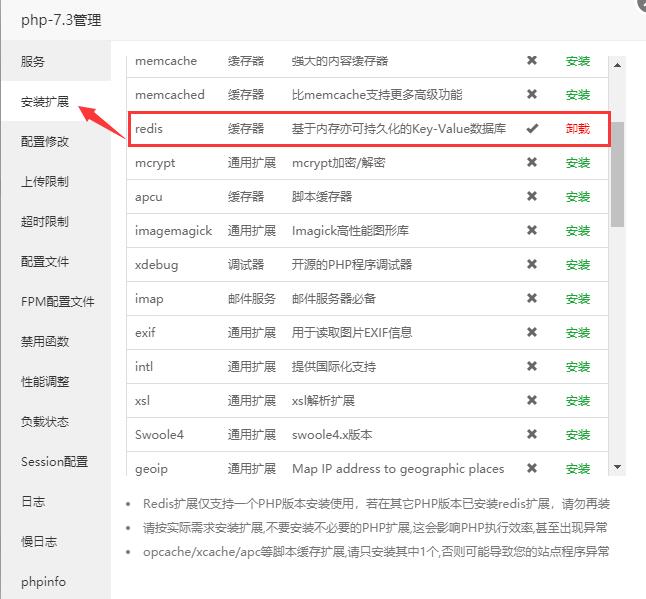The width and height of the screenshot is (646, 599).
Task: Click the checkmark status icon for redis
Action: pos(532,129)
